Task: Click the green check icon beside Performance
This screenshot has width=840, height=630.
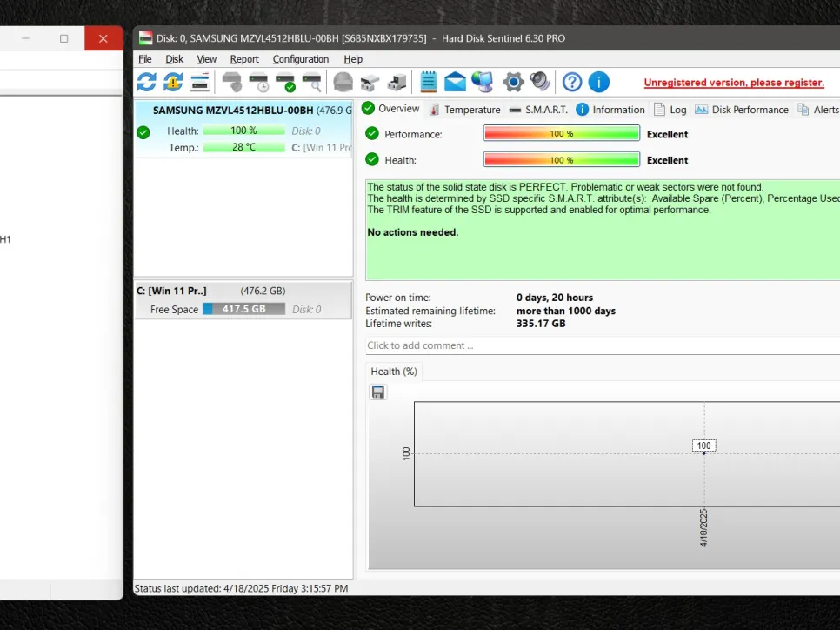Action: point(372,133)
